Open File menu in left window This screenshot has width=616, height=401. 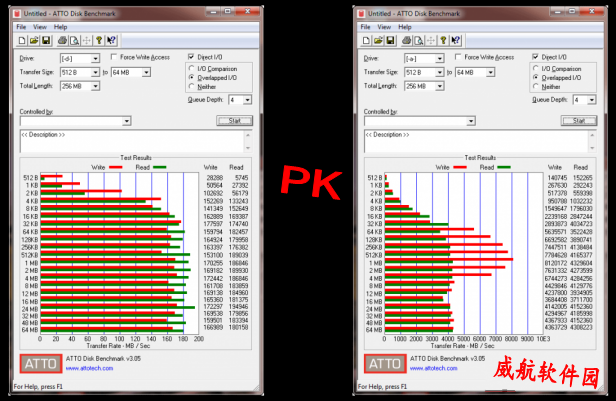(21, 27)
